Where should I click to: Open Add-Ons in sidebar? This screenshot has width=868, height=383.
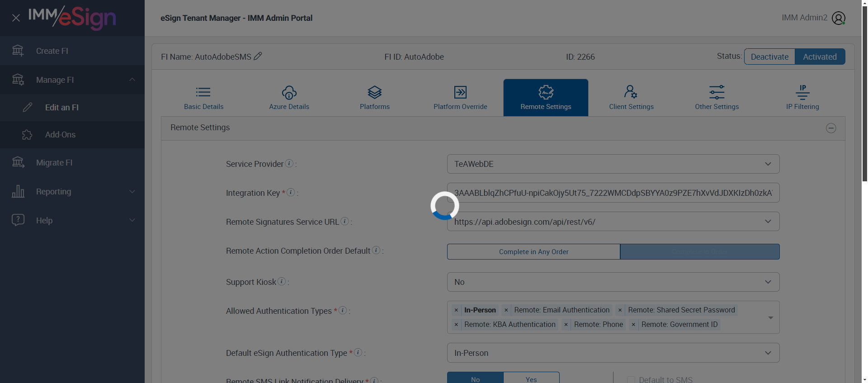(72, 135)
